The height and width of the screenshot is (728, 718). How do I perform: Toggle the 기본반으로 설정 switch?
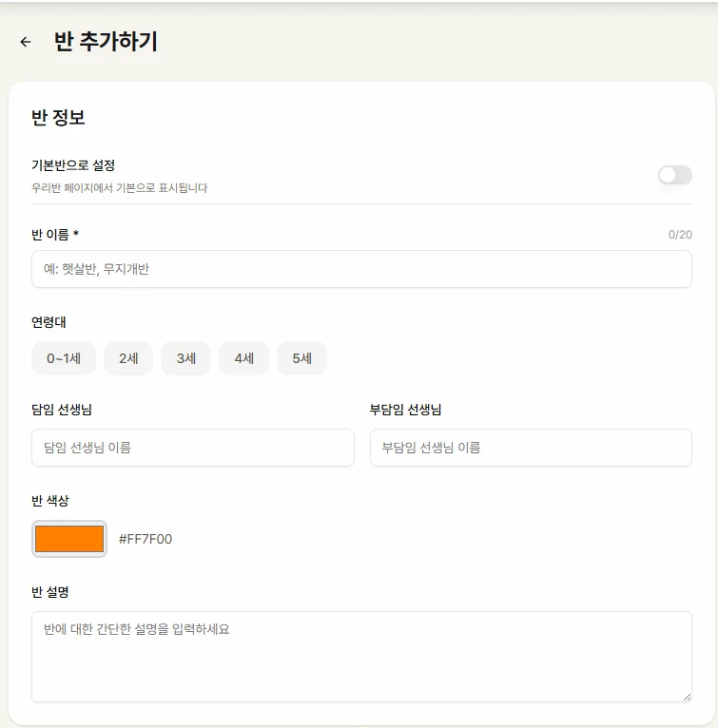click(674, 175)
